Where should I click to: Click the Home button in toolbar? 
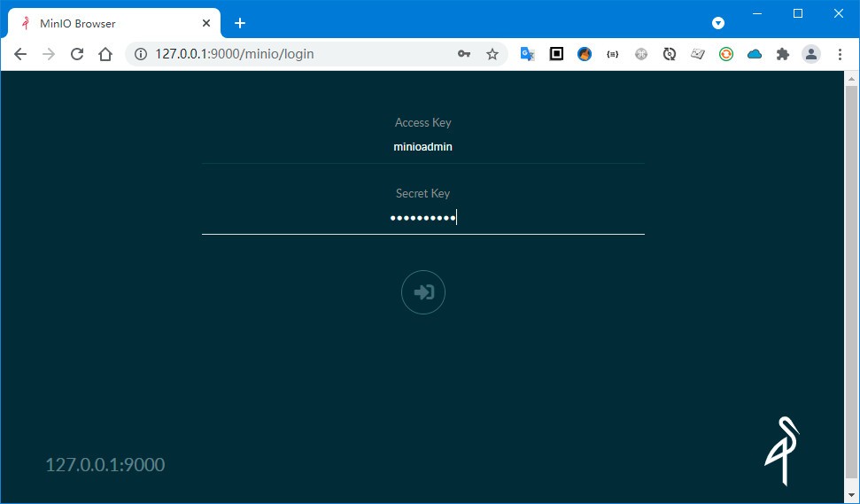(x=105, y=54)
